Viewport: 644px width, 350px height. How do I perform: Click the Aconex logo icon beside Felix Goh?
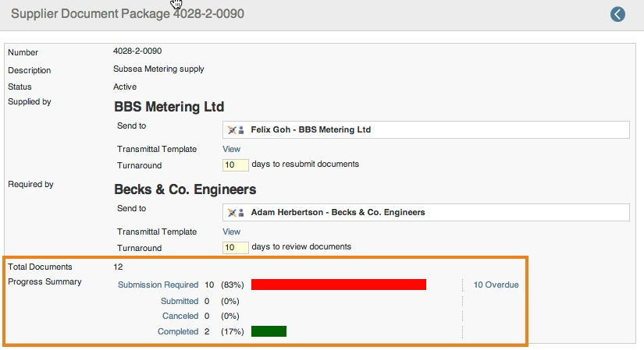(232, 130)
